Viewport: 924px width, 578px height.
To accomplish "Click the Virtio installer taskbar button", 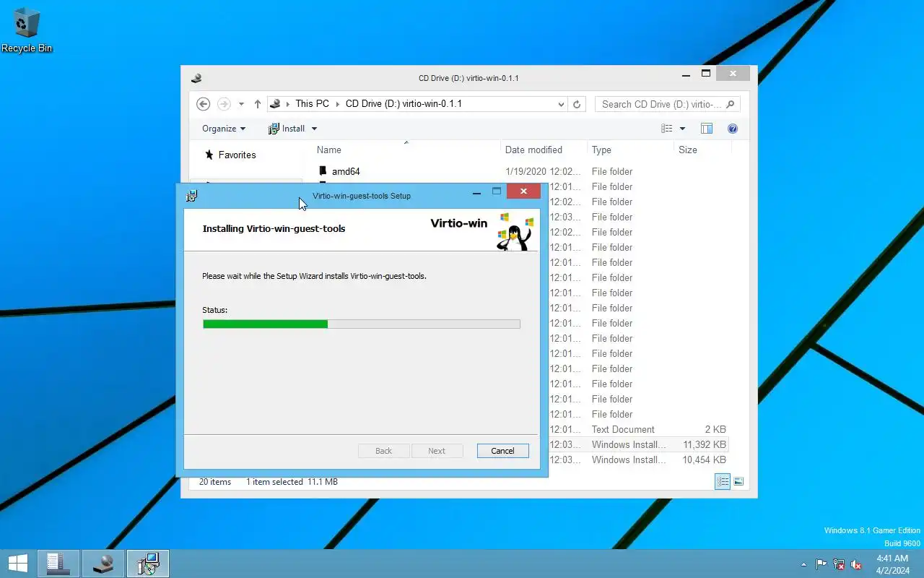I will [148, 564].
